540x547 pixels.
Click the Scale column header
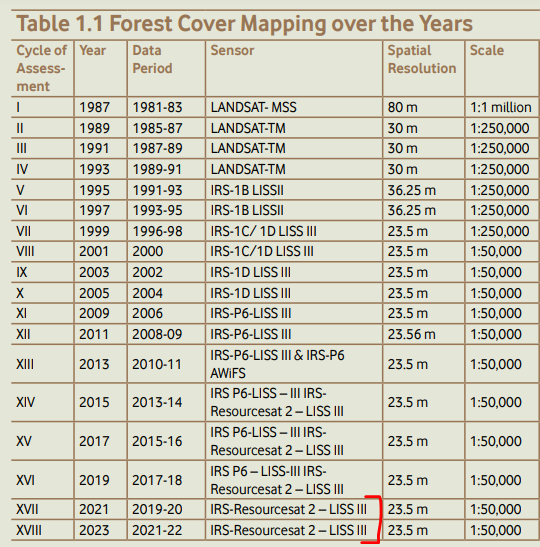pos(487,51)
